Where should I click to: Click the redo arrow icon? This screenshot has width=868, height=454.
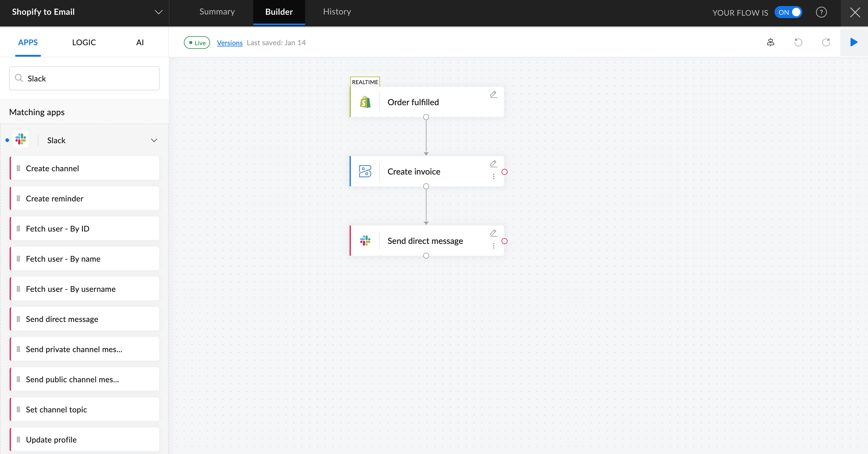click(x=826, y=43)
